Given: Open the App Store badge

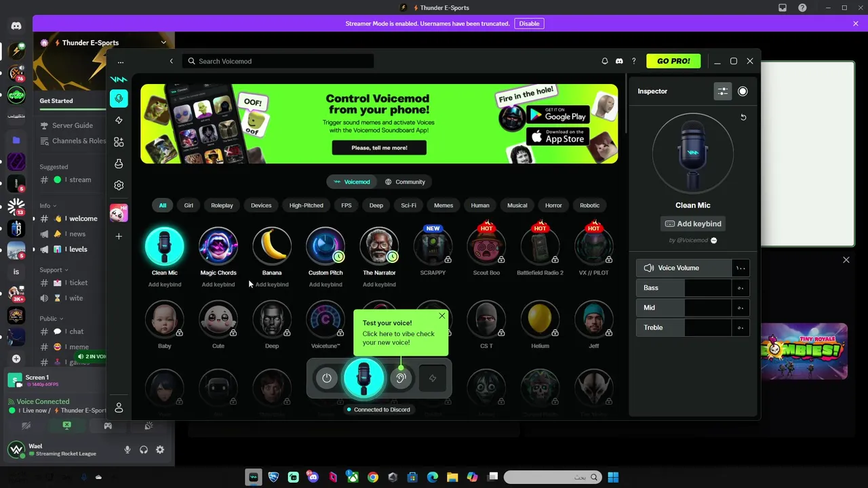Looking at the screenshot, I should click(x=557, y=136).
